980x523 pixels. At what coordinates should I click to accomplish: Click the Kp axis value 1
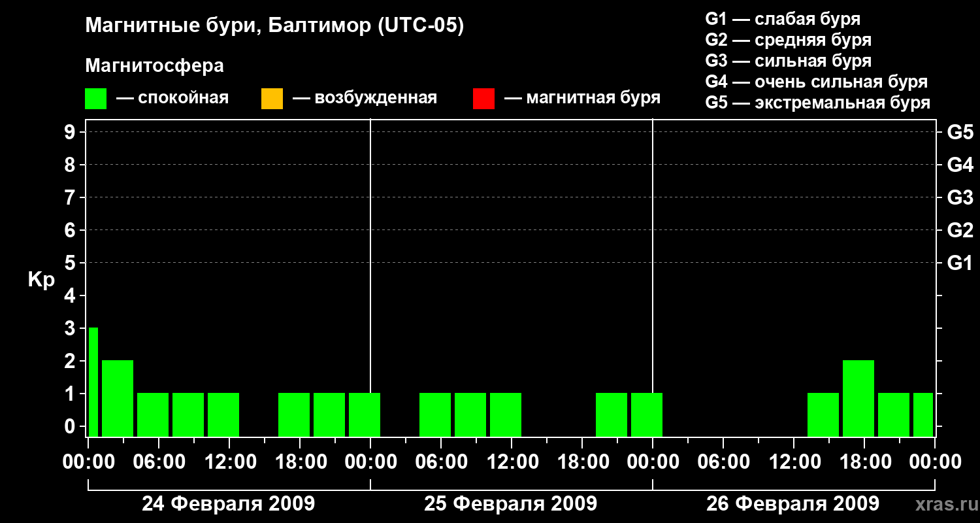point(71,394)
